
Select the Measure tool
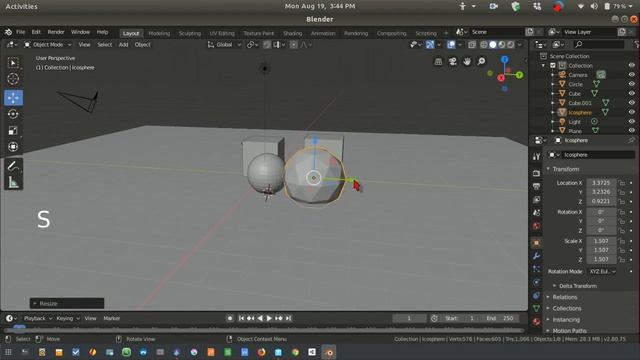pyautogui.click(x=13, y=182)
